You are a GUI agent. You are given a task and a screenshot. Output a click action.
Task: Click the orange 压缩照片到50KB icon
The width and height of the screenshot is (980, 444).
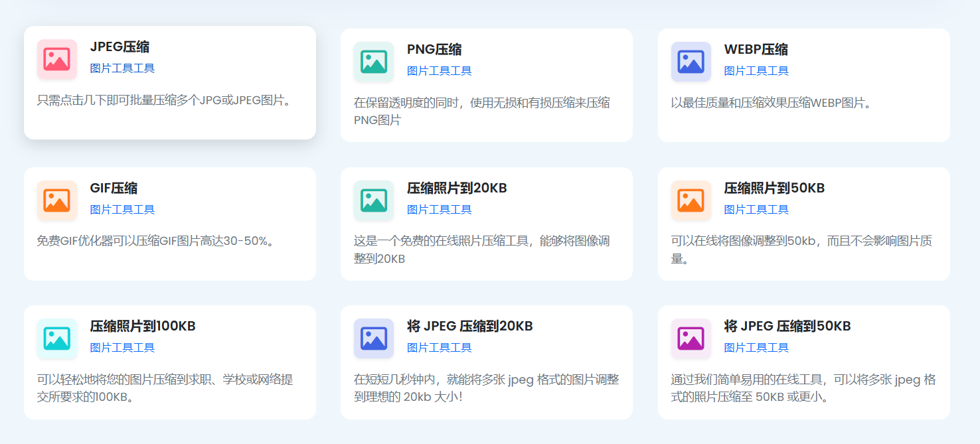point(691,200)
